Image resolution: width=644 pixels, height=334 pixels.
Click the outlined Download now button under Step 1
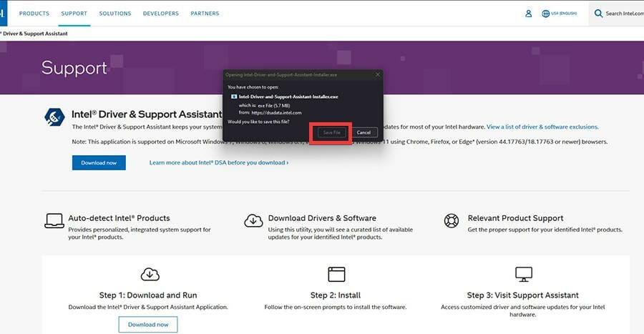pyautogui.click(x=148, y=325)
